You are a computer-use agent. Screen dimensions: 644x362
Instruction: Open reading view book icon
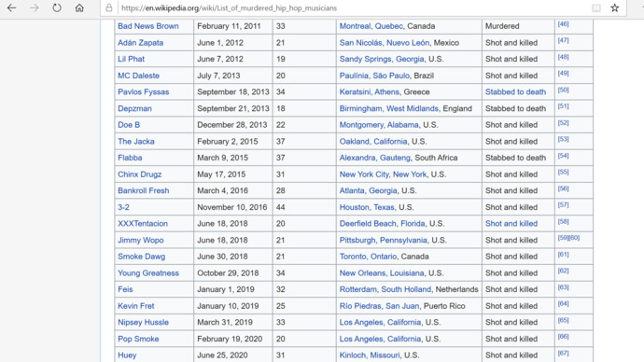click(596, 7)
